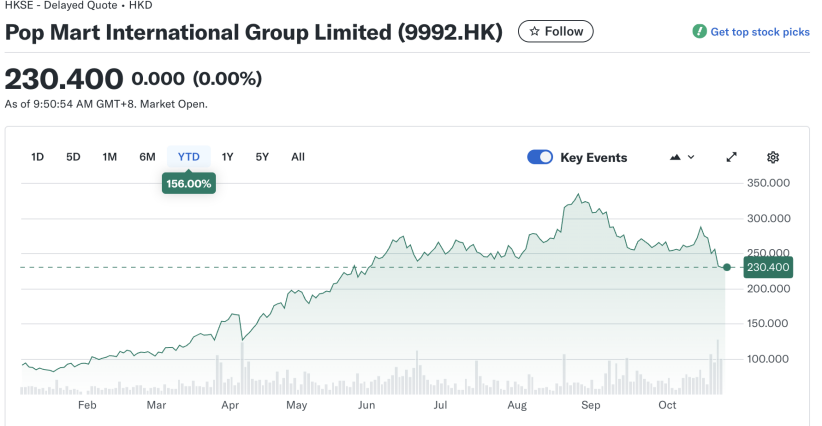Show the 5Y chart range
This screenshot has width=822, height=426.
(x=262, y=157)
